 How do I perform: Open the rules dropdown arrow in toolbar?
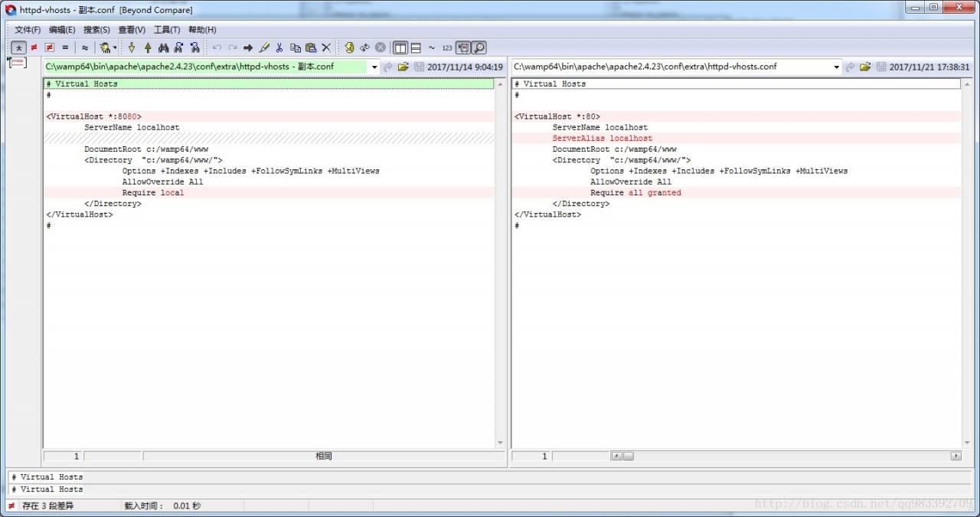click(x=116, y=47)
